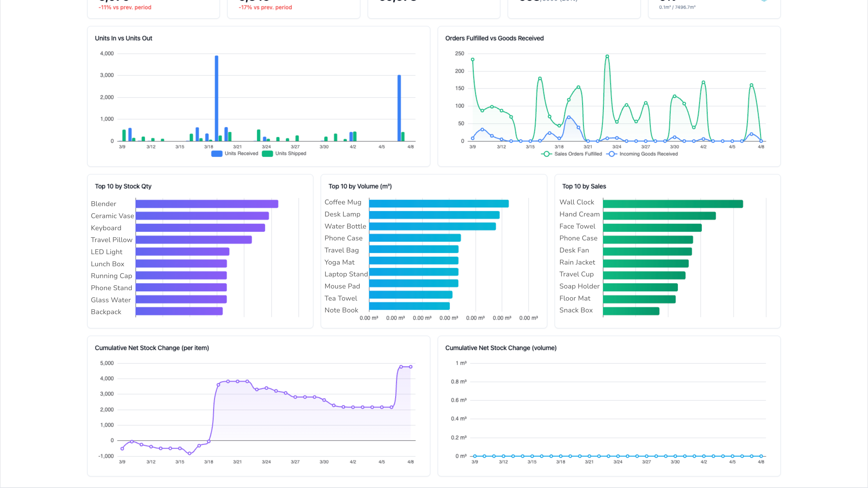Click the Backpack stock bar

(179, 311)
